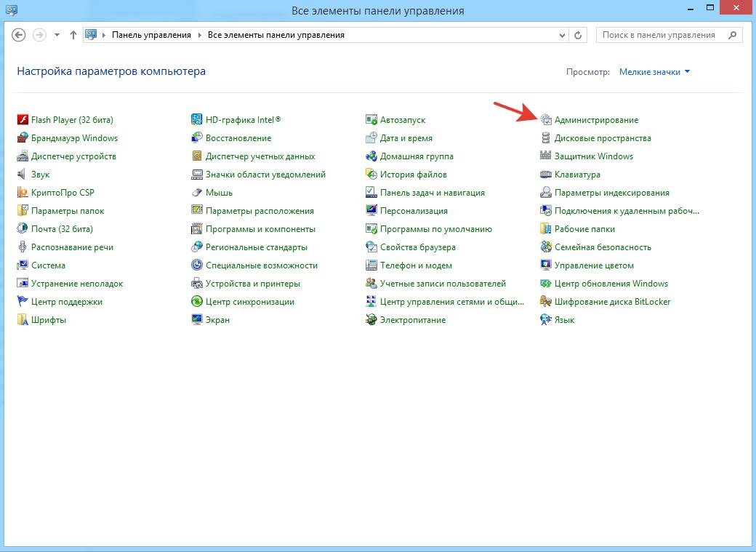Open Подключения к удаленным рабочим столам link
Image resolution: width=756 pixels, height=552 pixels.
pos(627,212)
